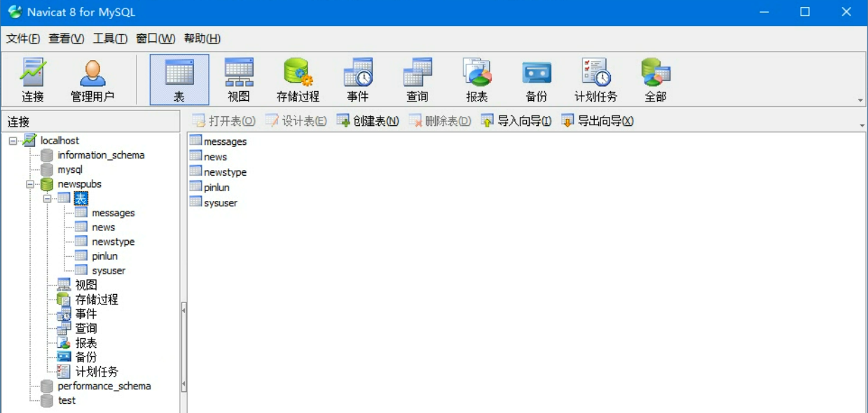
Task: Open the 工具 (Tools) menu
Action: tap(110, 38)
